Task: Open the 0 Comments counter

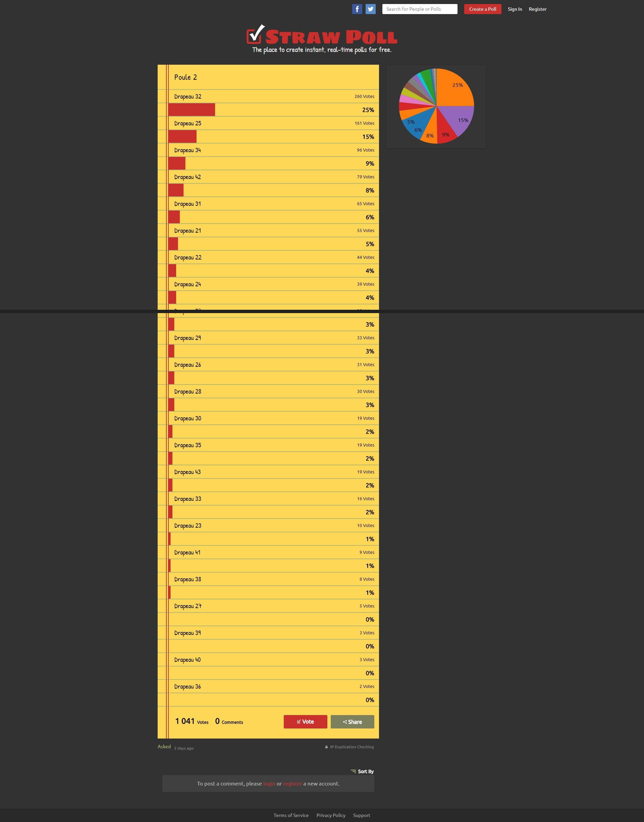Action: [229, 721]
